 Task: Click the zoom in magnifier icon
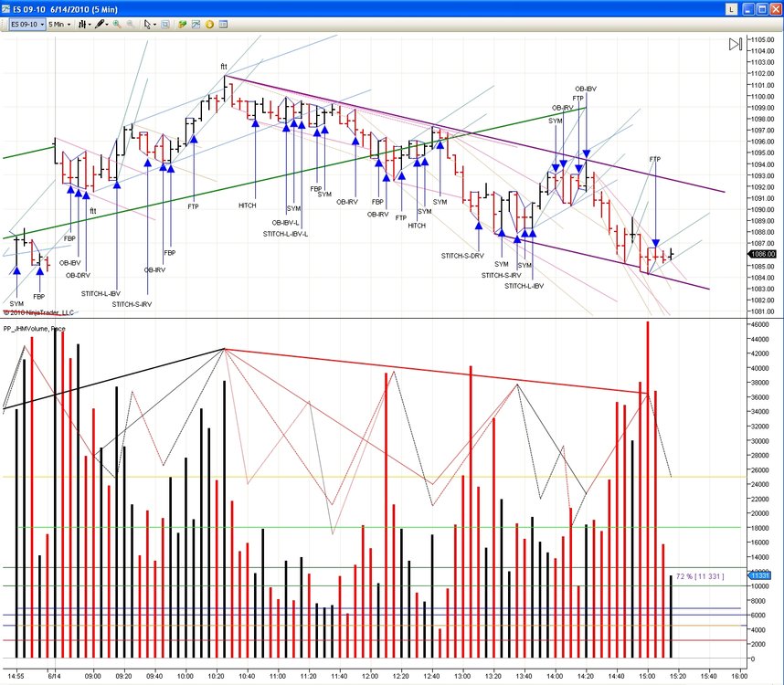click(x=117, y=24)
